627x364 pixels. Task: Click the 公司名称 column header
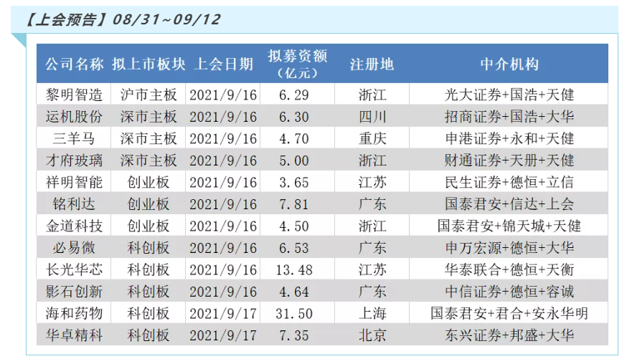(x=74, y=64)
